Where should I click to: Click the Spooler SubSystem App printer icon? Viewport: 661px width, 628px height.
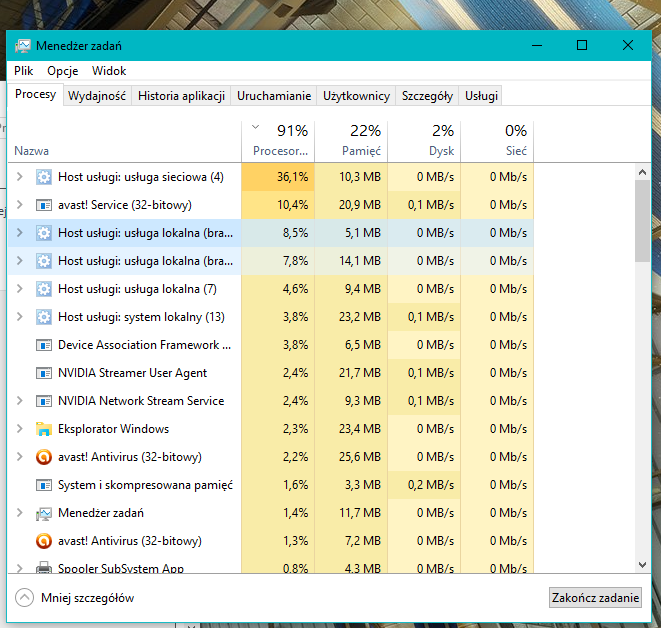(x=44, y=567)
